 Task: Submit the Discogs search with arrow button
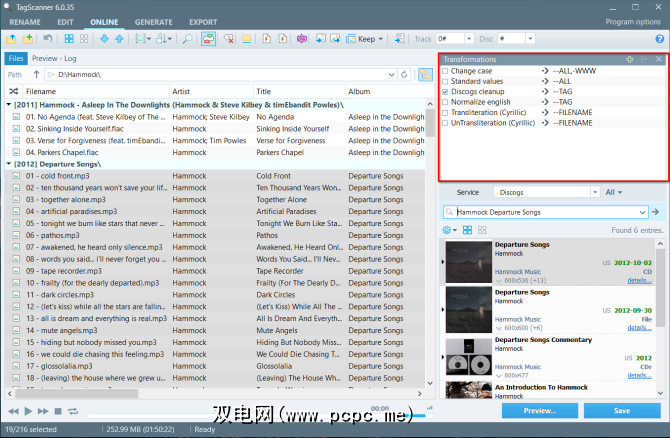[x=655, y=212]
